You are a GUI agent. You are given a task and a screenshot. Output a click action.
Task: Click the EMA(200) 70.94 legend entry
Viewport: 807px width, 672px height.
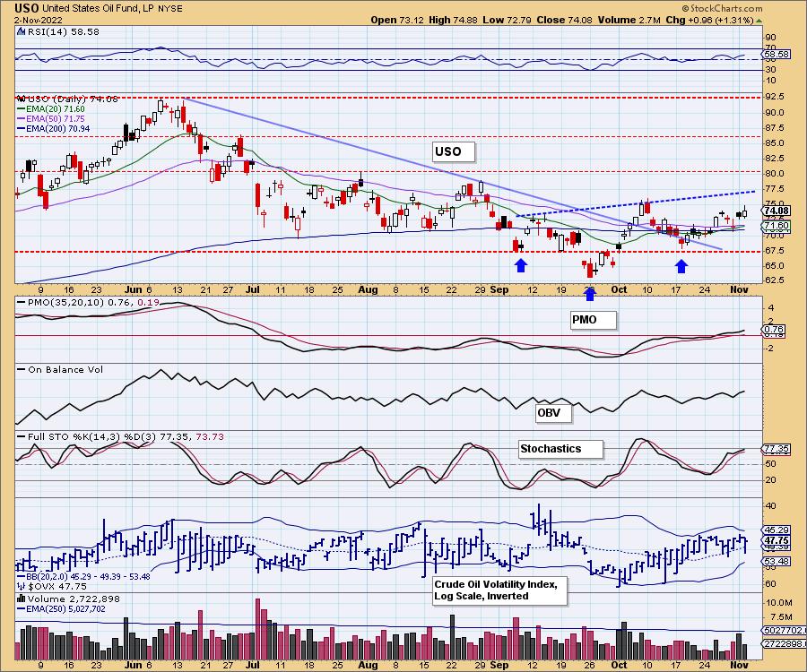coord(54,128)
